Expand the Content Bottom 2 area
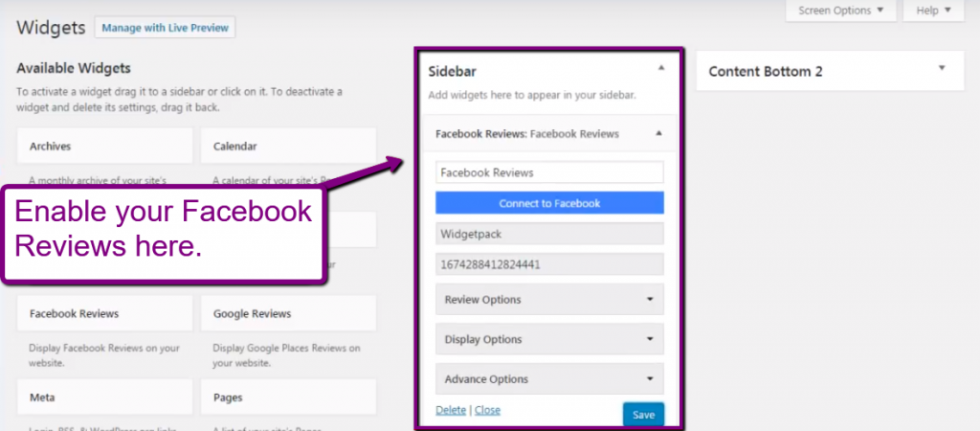The width and height of the screenshot is (980, 431). [x=942, y=68]
